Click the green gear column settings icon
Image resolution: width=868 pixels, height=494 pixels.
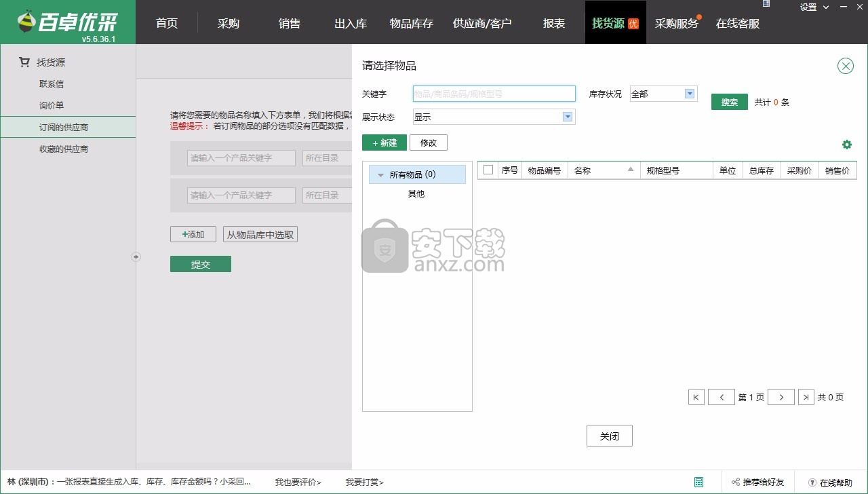point(846,145)
